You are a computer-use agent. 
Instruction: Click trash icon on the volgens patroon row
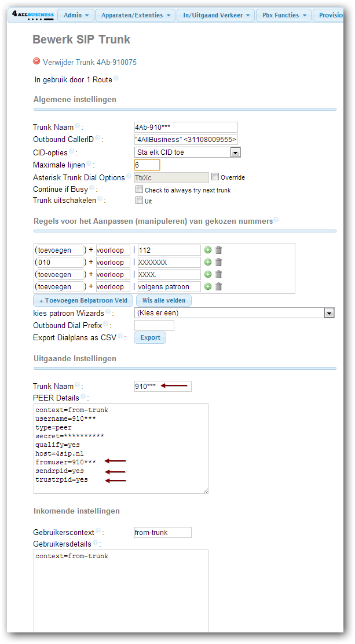coord(218,286)
